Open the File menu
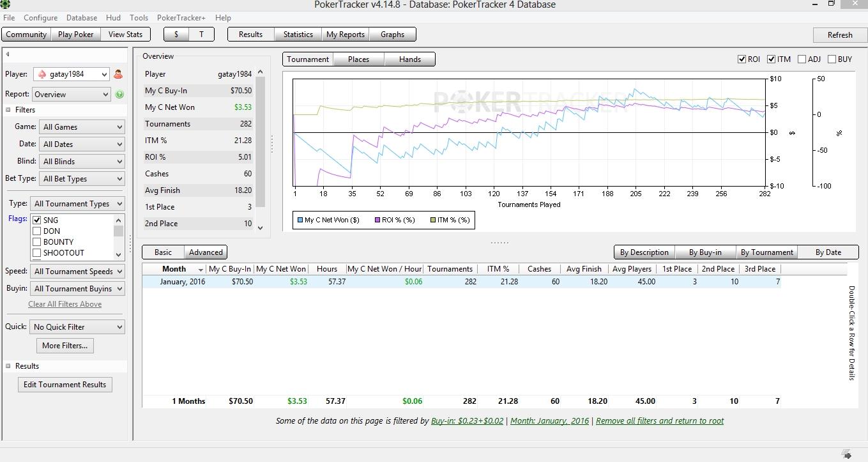 coord(9,18)
